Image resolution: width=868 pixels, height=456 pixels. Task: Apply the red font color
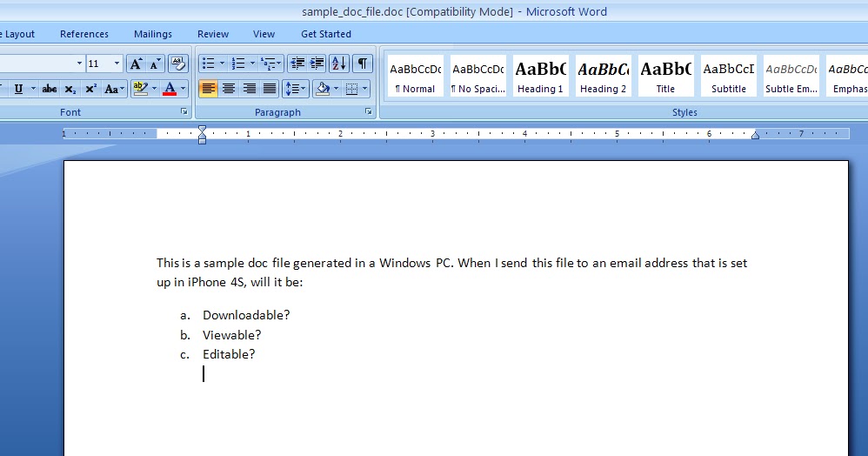point(170,89)
